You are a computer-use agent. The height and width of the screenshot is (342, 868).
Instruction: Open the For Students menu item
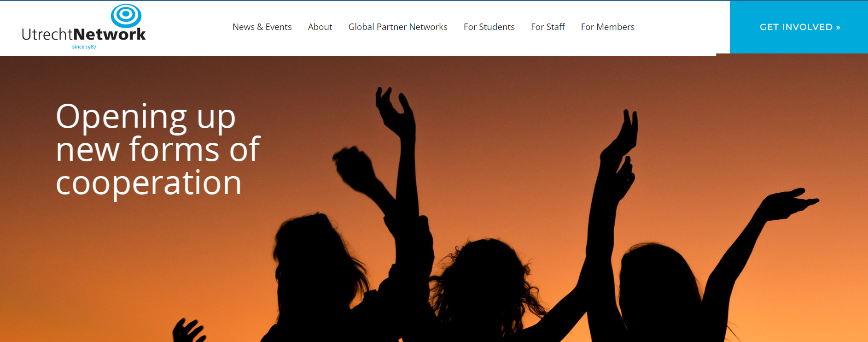click(489, 27)
